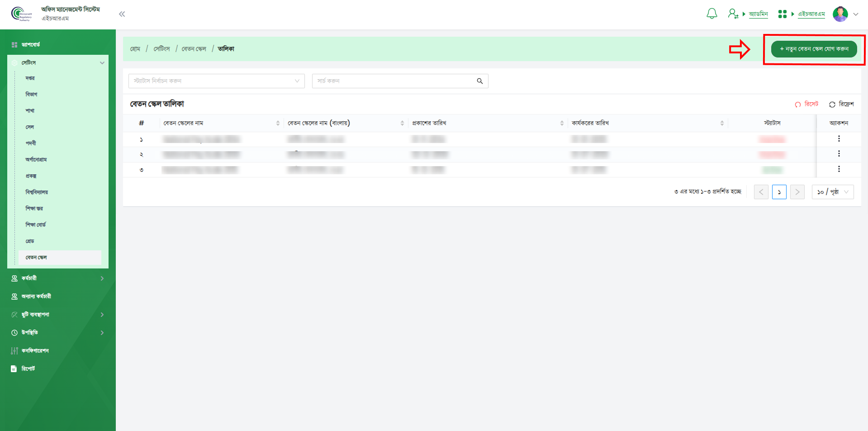This screenshot has height=431, width=868.
Task: Select পদবী in settings submenu
Action: point(31,144)
